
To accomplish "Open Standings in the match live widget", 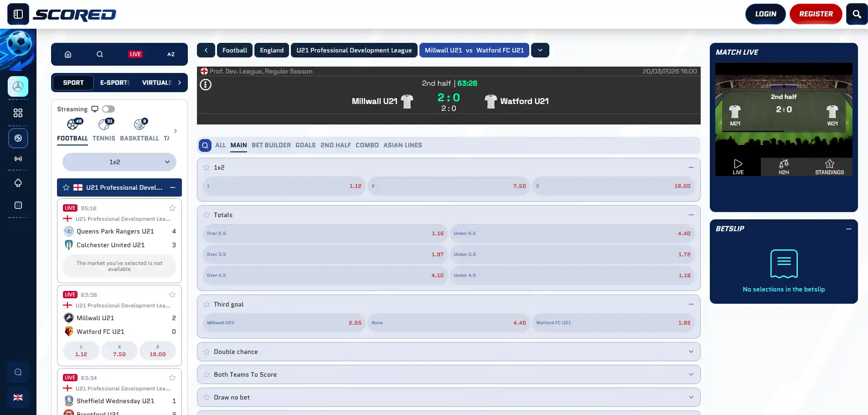I will (829, 167).
